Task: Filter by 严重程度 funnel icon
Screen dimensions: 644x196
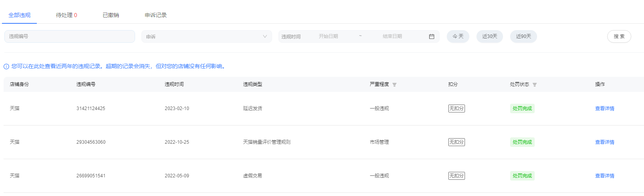Action: pos(394,85)
